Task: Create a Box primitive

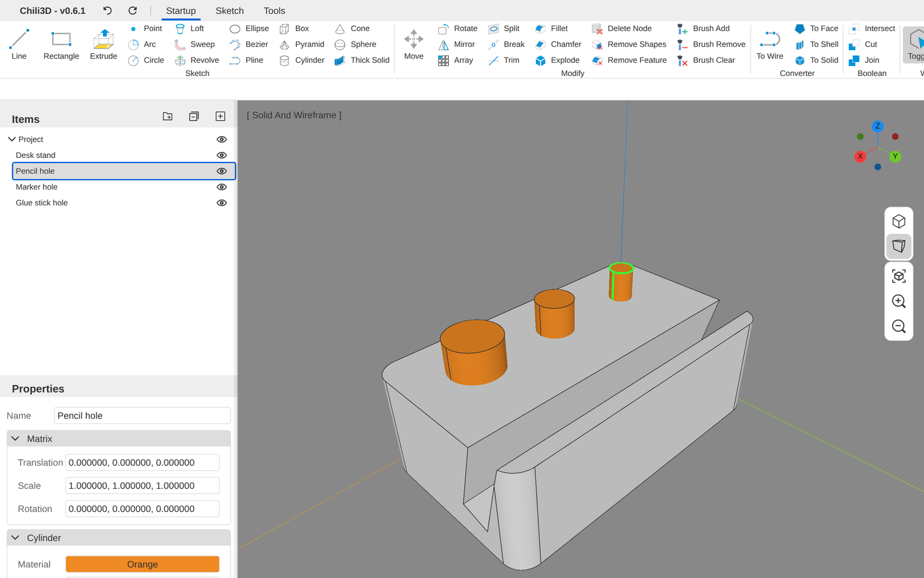Action: pos(294,28)
